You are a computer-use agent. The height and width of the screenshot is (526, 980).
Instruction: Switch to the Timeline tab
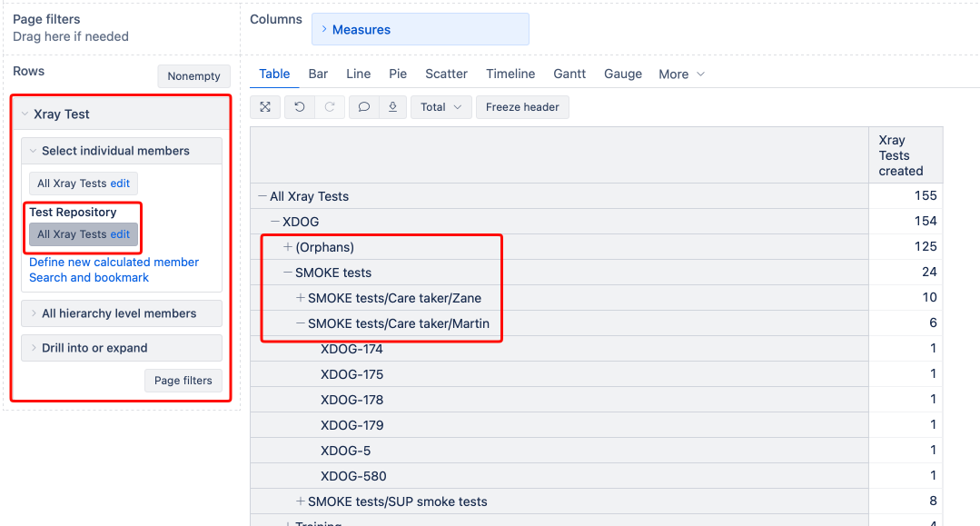pyautogui.click(x=510, y=74)
